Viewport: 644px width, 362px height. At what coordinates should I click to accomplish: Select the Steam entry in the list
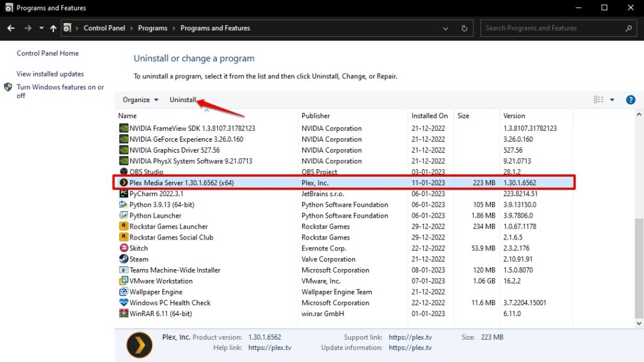click(138, 259)
